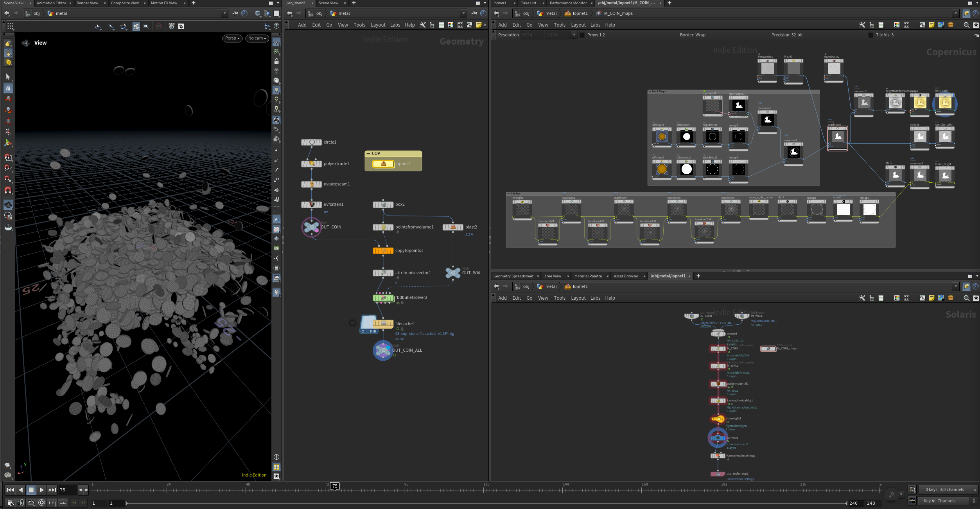The width and height of the screenshot is (980, 509).
Task: Switch to the Render View tab
Action: 87,3
